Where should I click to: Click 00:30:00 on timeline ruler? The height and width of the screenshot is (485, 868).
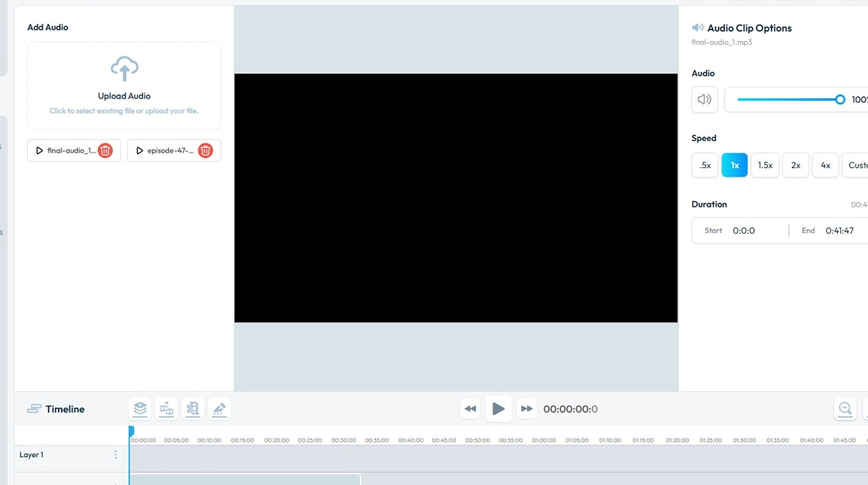point(344,440)
